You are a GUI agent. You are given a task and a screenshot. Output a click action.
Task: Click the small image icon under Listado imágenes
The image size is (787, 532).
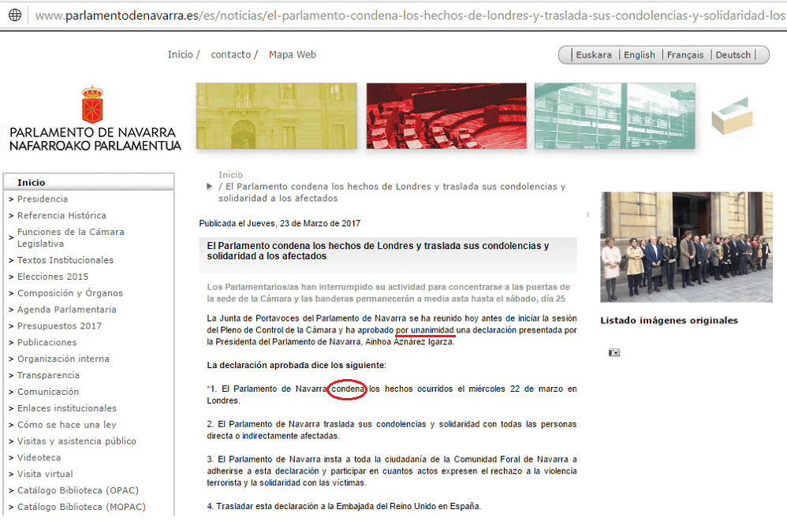[x=614, y=352]
